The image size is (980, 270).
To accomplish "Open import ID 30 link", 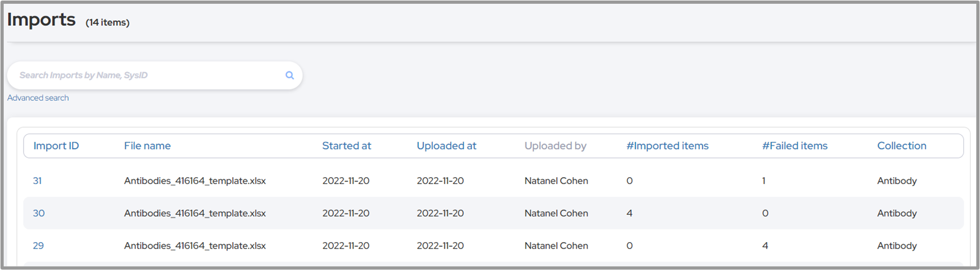I will pyautogui.click(x=39, y=213).
